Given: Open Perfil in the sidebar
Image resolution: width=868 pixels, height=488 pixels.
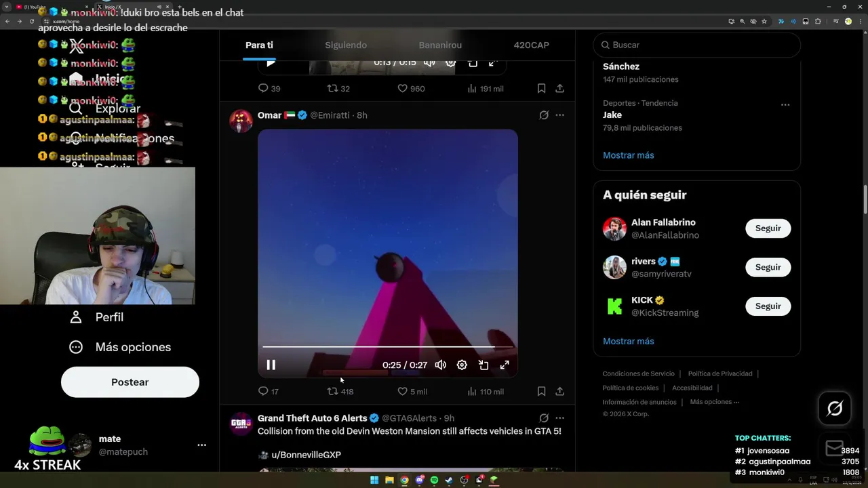Looking at the screenshot, I should 96,317.
